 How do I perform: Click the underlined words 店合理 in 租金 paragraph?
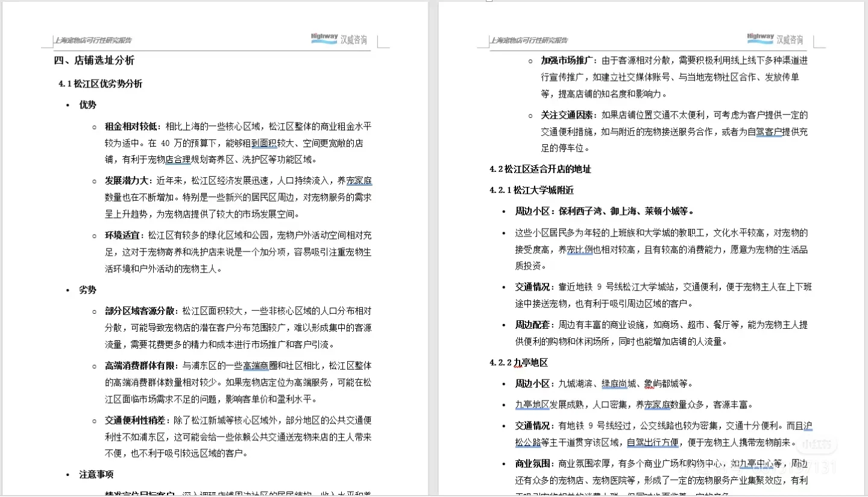(x=178, y=160)
